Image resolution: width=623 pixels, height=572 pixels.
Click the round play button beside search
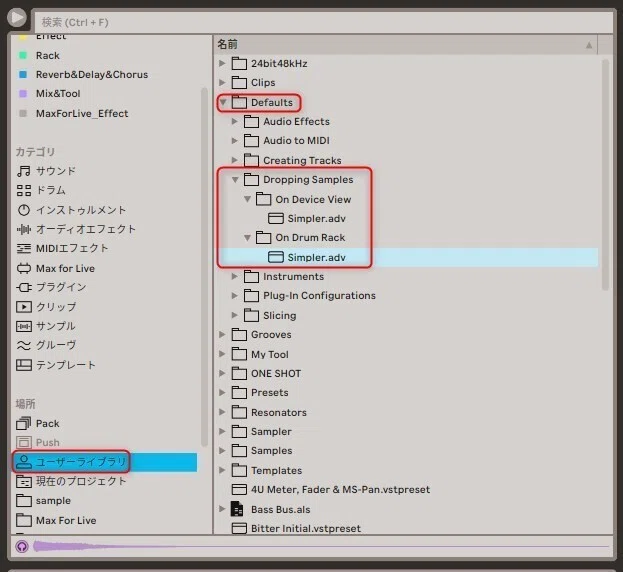[17, 17]
